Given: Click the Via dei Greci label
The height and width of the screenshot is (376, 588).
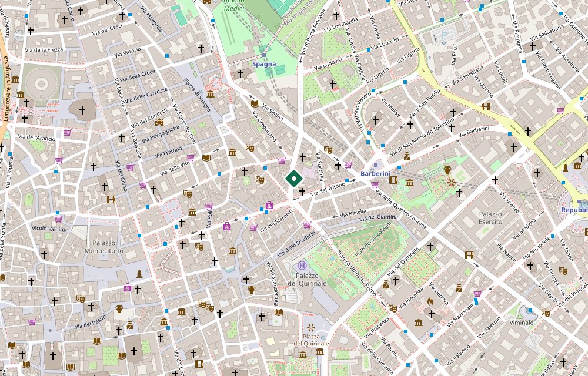Looking at the screenshot, I should pos(107,29).
